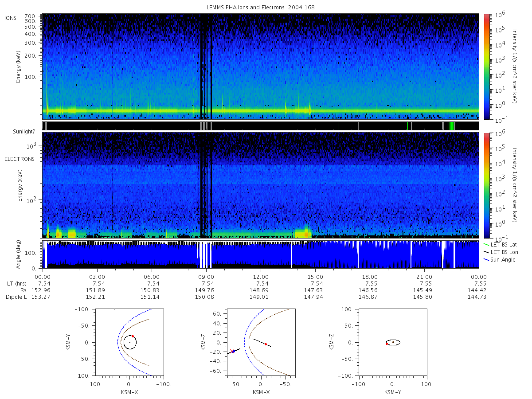Click the ELECTRONS panel label

point(19,159)
